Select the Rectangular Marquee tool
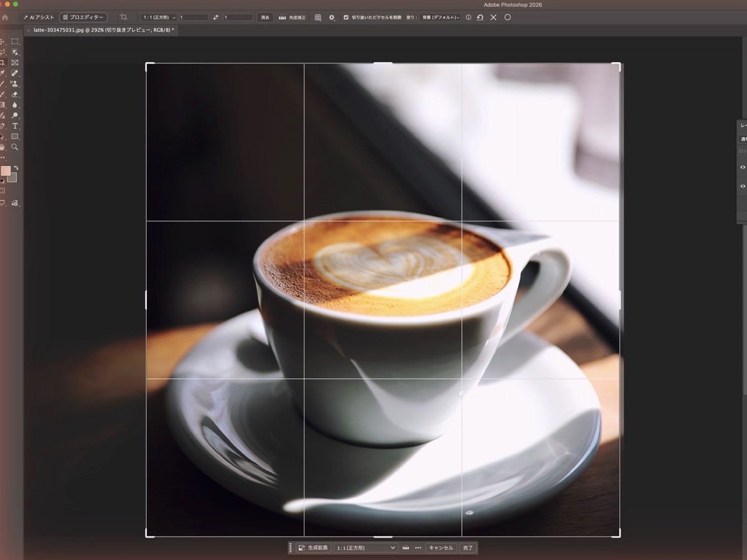The width and height of the screenshot is (747, 560). pyautogui.click(x=15, y=42)
